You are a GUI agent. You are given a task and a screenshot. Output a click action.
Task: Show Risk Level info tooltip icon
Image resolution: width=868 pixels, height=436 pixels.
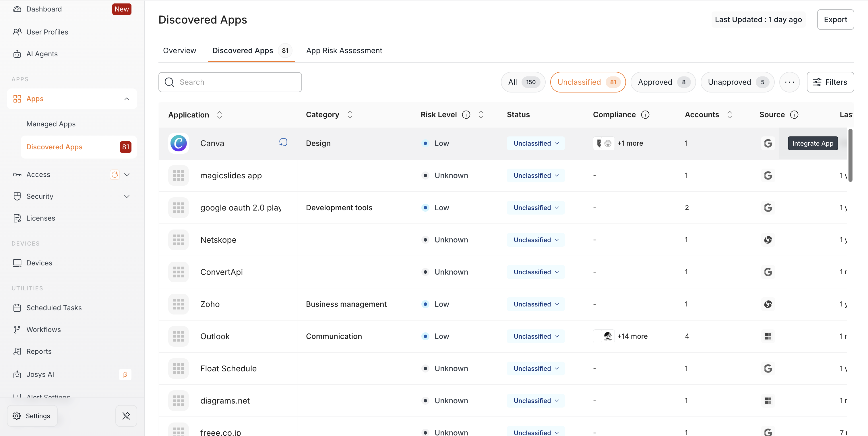point(466,115)
